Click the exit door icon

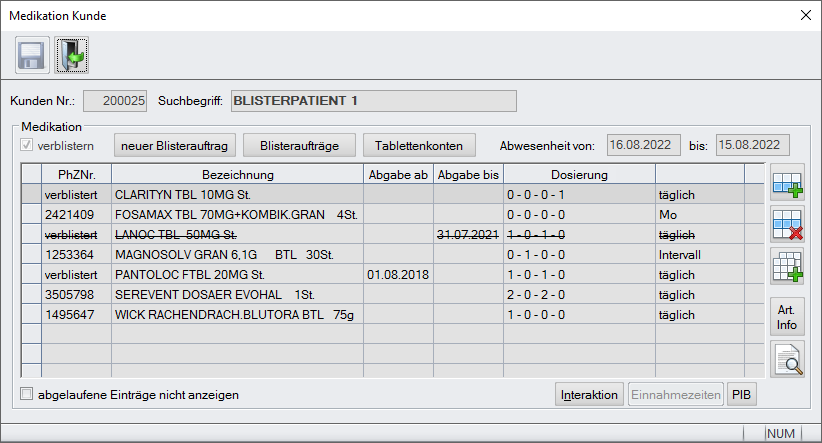(71, 54)
